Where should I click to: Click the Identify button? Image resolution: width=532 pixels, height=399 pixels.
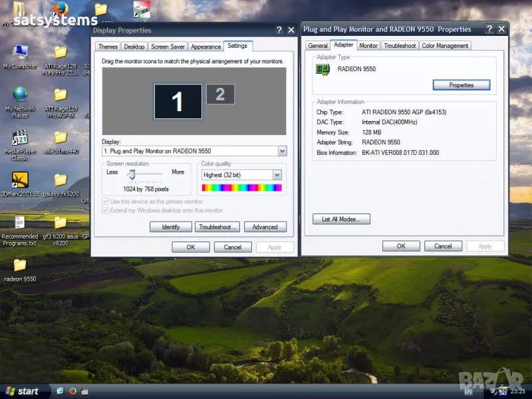[x=171, y=227]
